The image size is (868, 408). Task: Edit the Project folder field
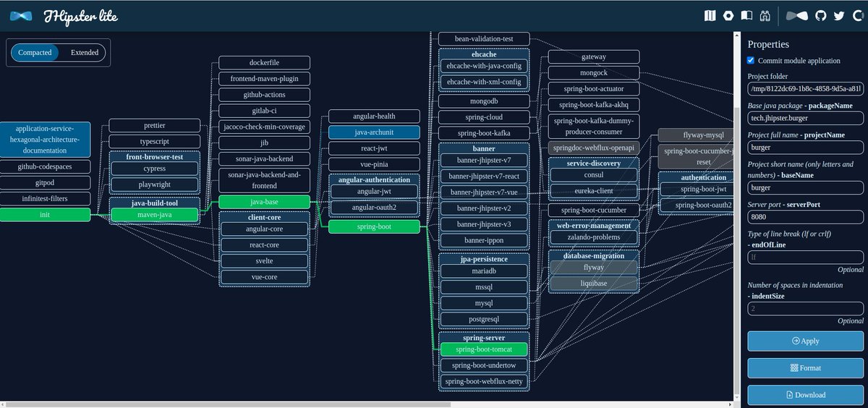coord(805,89)
